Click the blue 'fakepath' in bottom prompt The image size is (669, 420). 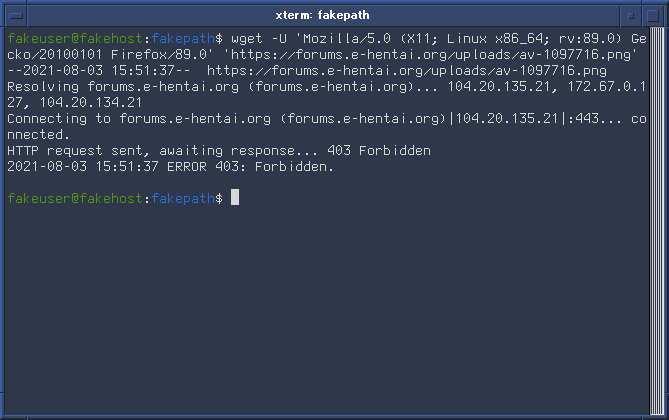tap(183, 198)
